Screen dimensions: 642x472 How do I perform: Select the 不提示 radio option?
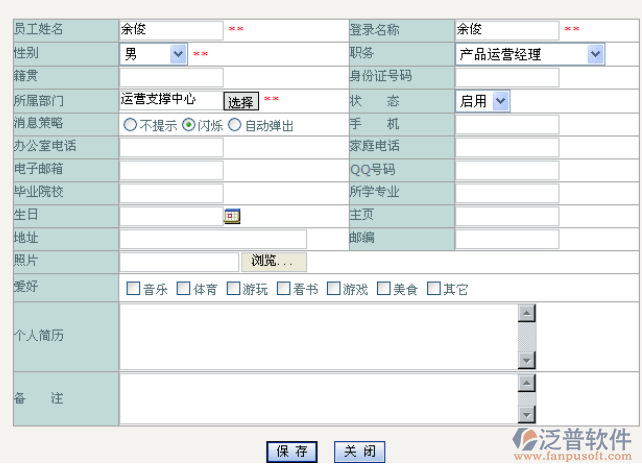[130, 125]
